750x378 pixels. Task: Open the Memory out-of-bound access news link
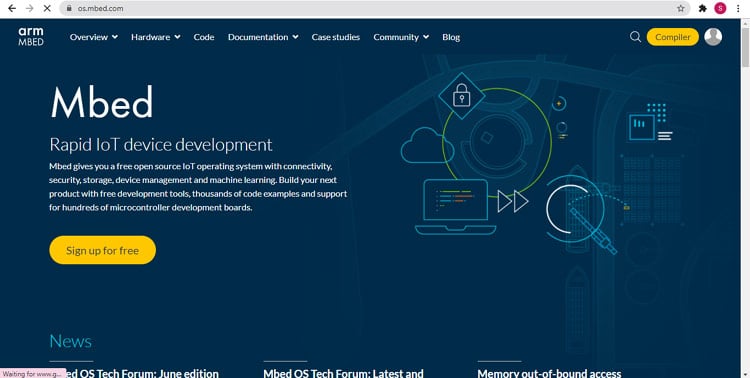[x=549, y=373]
